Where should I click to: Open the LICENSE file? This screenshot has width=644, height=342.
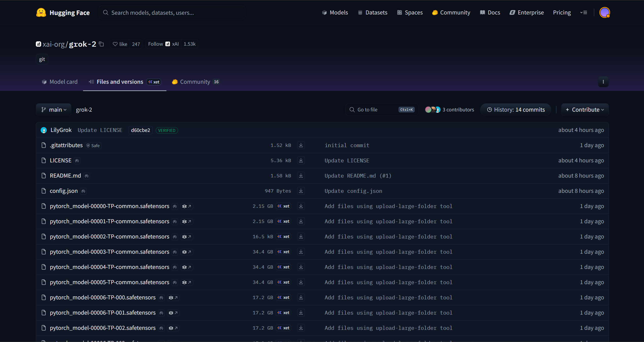[60, 160]
